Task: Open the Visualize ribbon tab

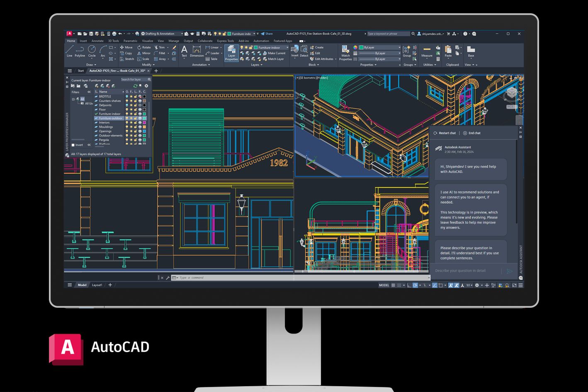Action: 148,41
